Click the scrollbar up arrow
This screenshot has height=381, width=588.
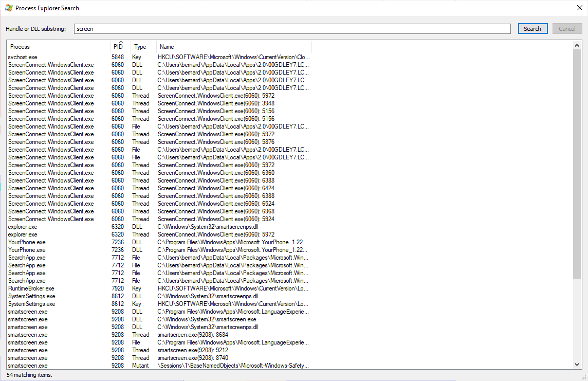[x=577, y=45]
